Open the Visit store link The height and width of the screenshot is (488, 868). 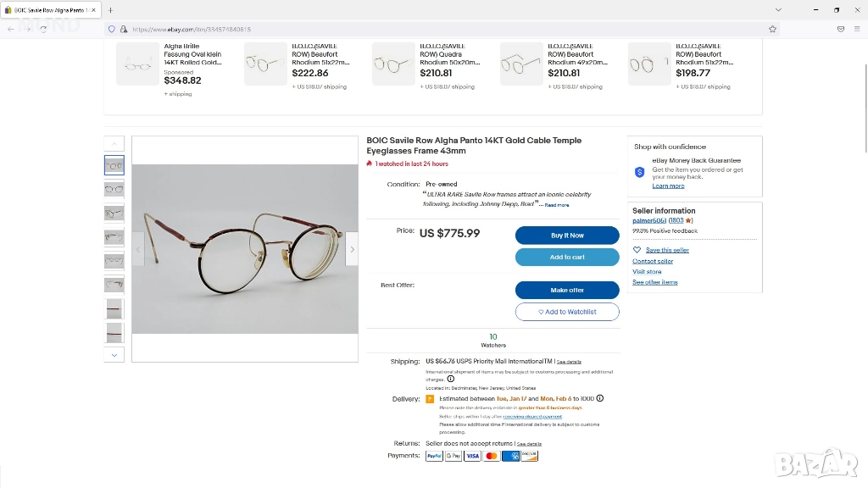[x=647, y=272]
